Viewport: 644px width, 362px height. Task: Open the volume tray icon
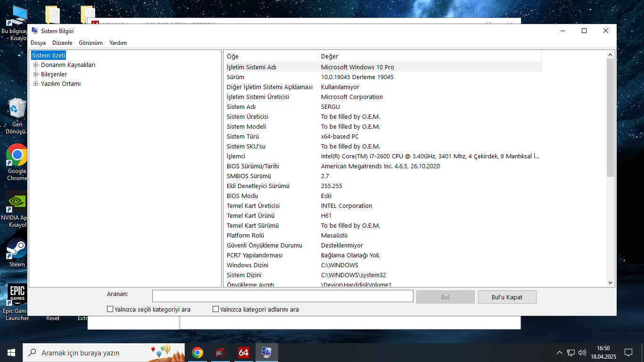[582, 353]
